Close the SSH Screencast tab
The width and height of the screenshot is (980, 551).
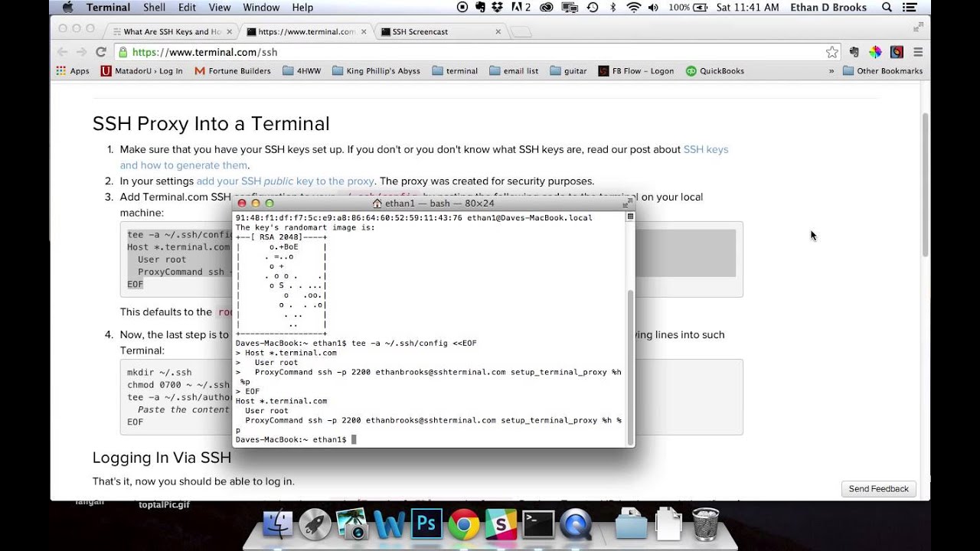498,31
